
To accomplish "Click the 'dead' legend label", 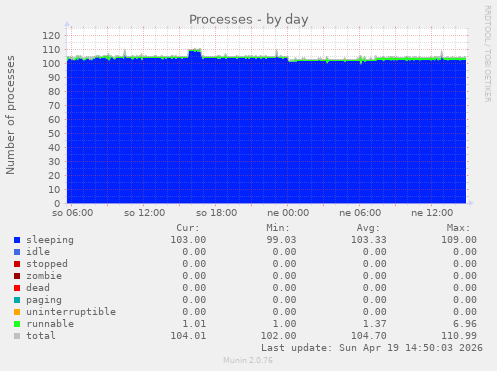I will 38,288.
